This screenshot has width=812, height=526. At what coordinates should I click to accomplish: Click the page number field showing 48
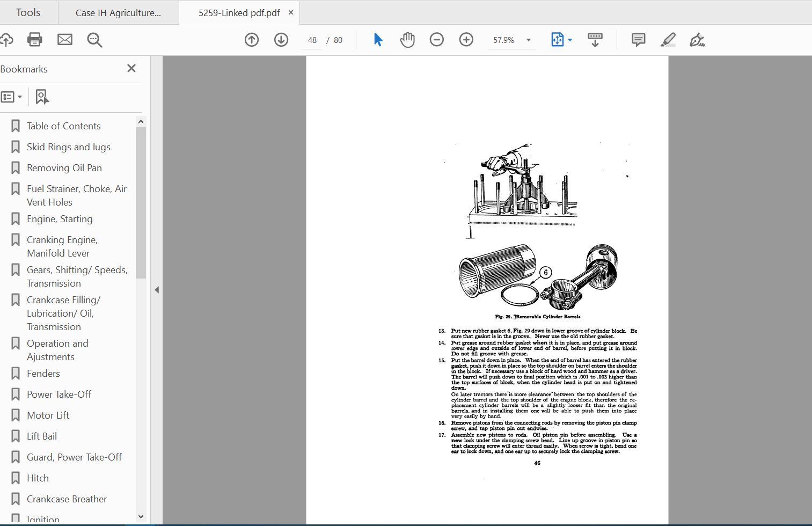coord(312,40)
